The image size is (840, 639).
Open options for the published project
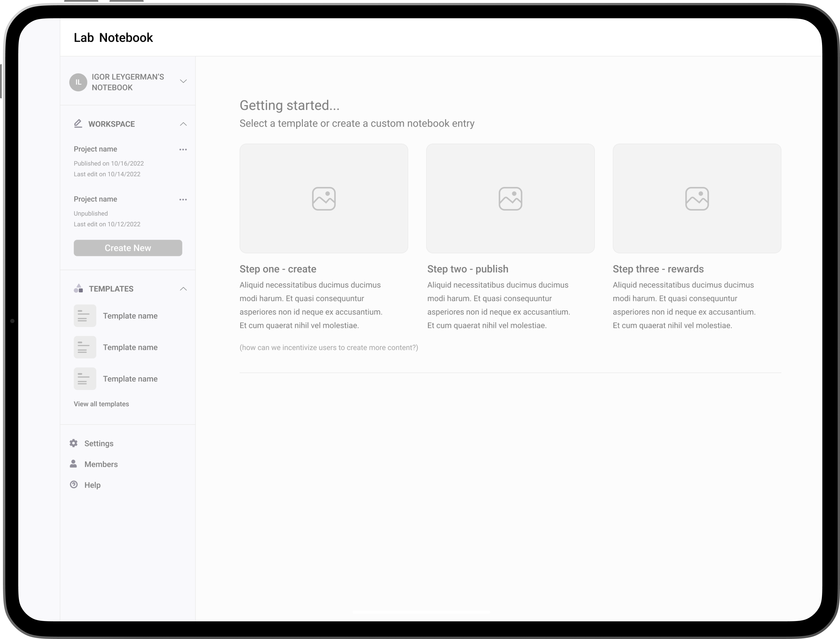(183, 150)
